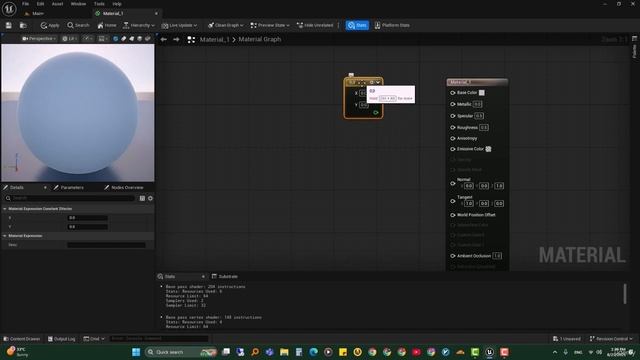Click the Desc text field

coord(106,245)
